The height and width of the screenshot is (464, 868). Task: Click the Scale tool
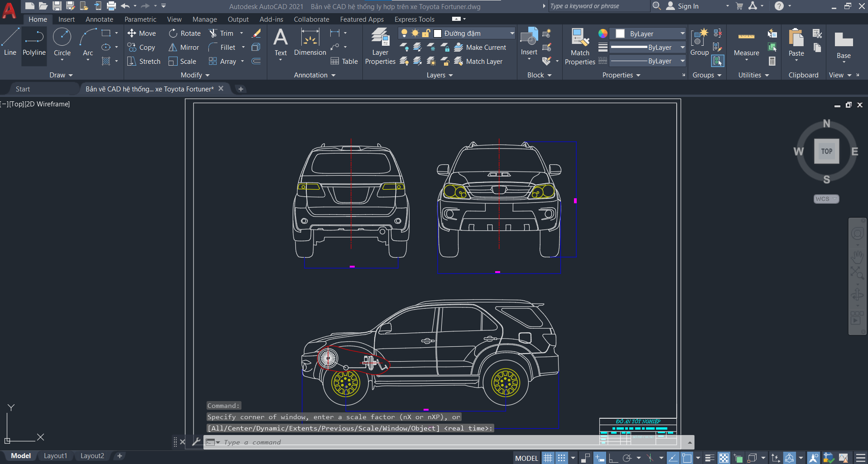click(x=182, y=61)
